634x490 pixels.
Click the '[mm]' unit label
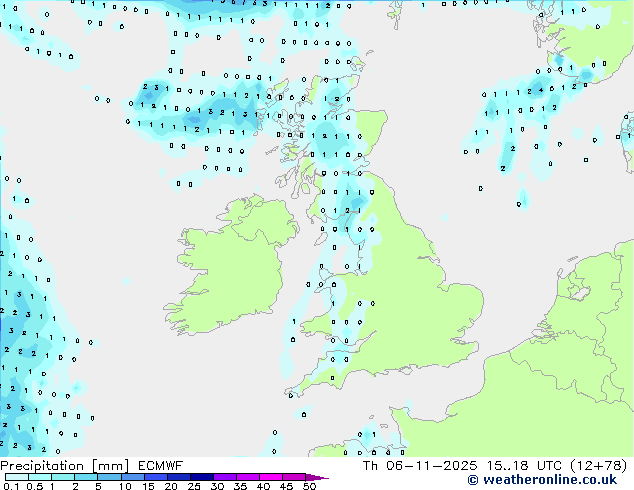(x=110, y=466)
